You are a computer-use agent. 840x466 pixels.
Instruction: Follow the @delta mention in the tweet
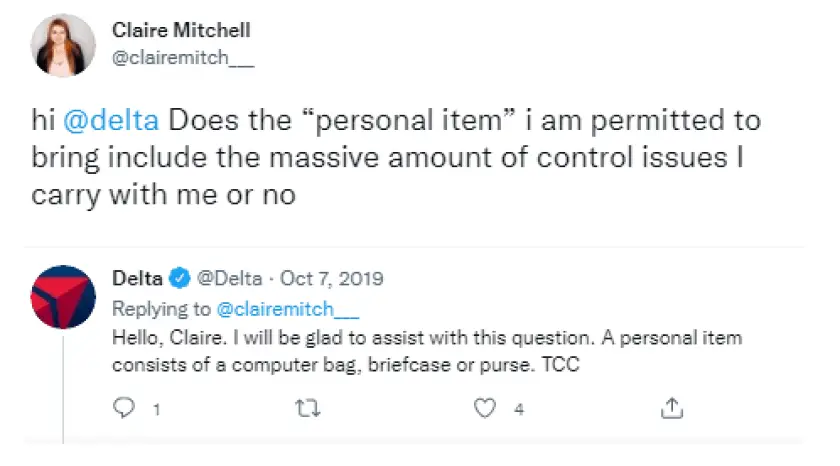pos(111,120)
